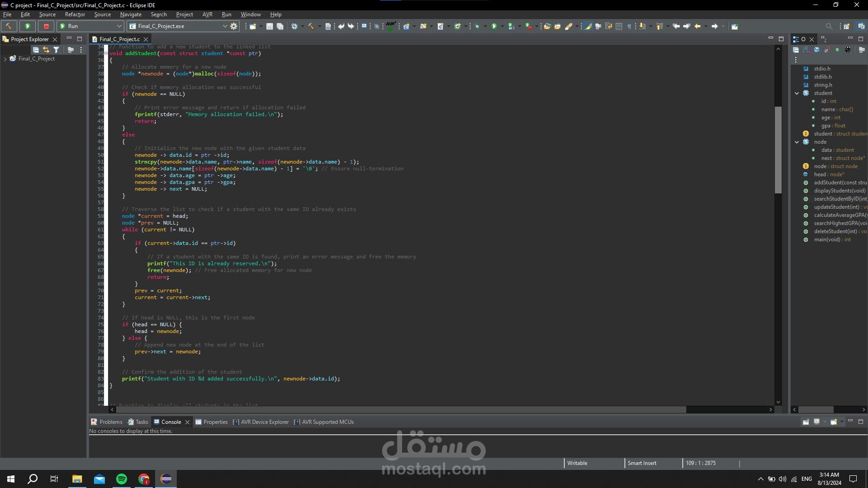Toggle Link with Editor in Project Explorer
Screen dimensions: 868x488
(x=46, y=50)
